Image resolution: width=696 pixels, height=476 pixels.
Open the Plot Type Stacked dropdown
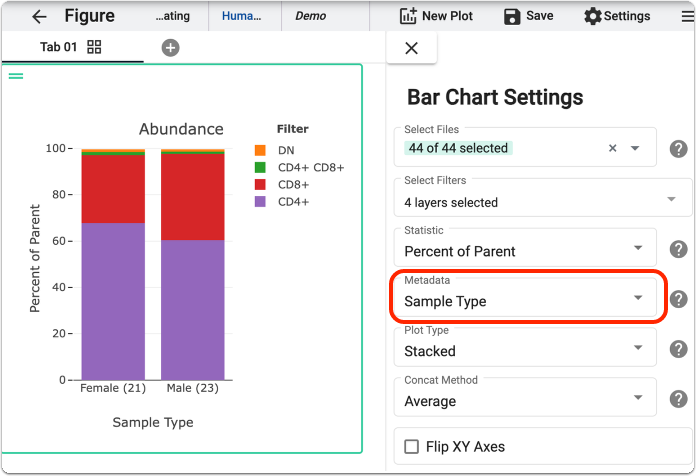point(525,347)
